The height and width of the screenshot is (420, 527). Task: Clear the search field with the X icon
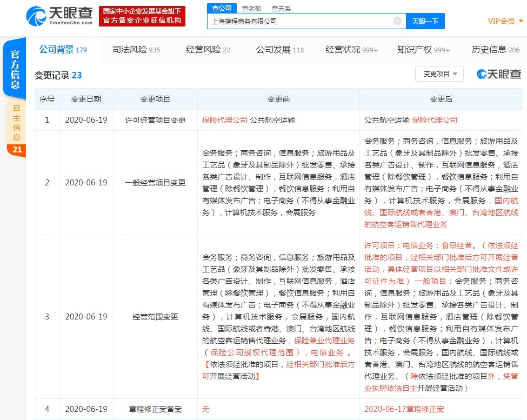(397, 21)
